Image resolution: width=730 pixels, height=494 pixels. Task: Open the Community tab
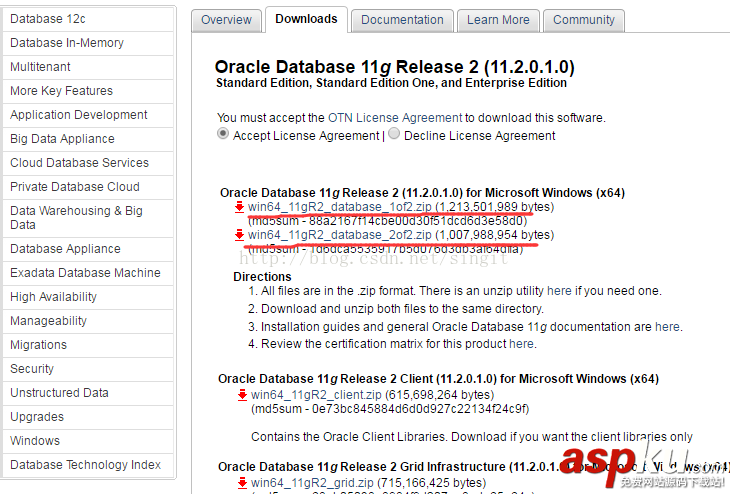[x=584, y=20]
